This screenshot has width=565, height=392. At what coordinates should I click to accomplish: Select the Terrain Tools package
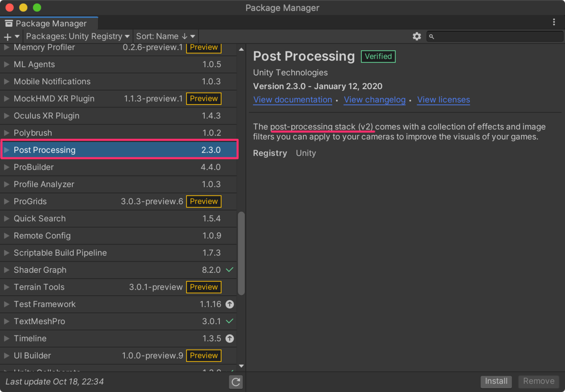click(x=118, y=287)
